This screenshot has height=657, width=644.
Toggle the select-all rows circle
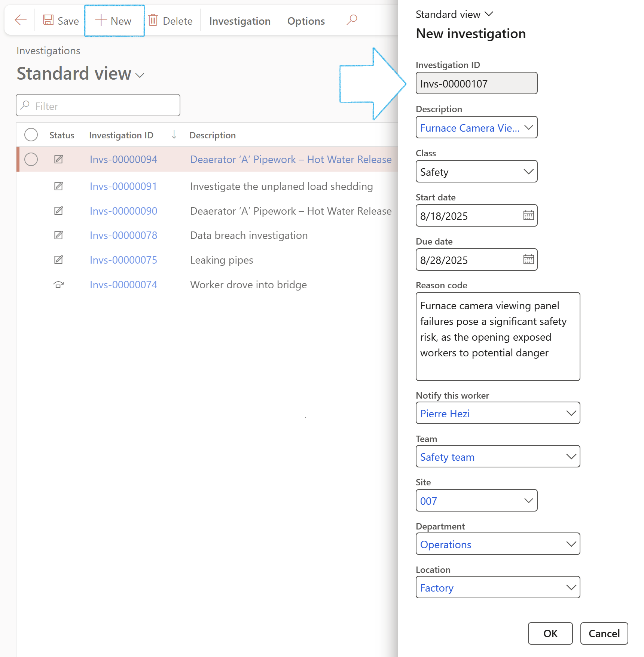[31, 135]
